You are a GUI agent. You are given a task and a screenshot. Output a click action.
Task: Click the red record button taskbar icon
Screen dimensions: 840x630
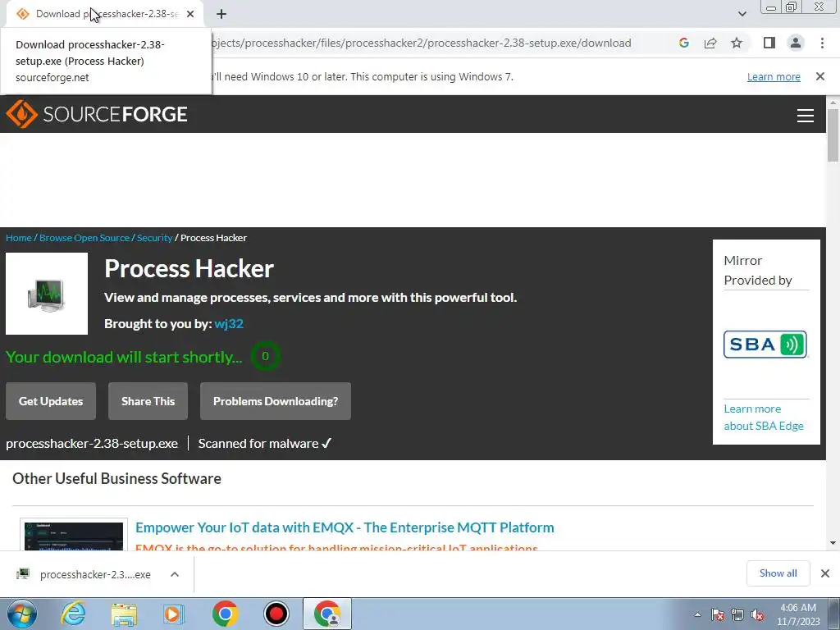[x=276, y=614]
